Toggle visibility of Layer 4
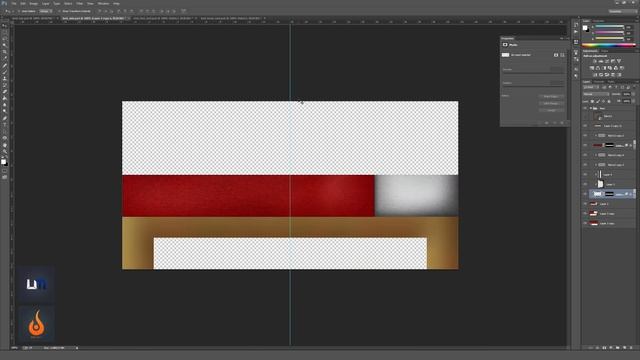The width and height of the screenshot is (640, 360). [x=585, y=175]
